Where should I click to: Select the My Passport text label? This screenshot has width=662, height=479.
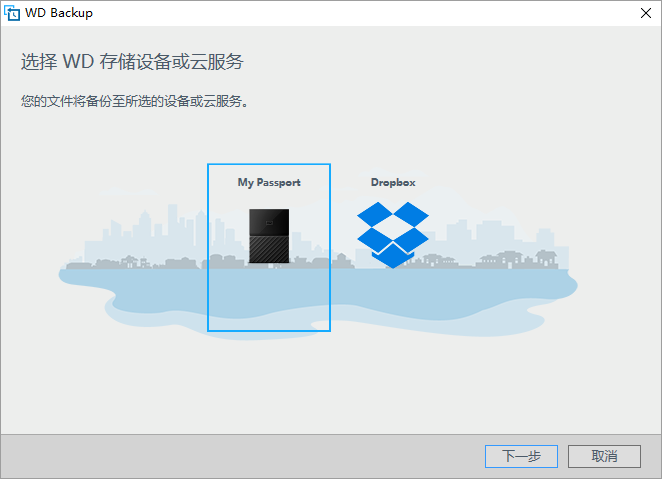[x=269, y=182]
